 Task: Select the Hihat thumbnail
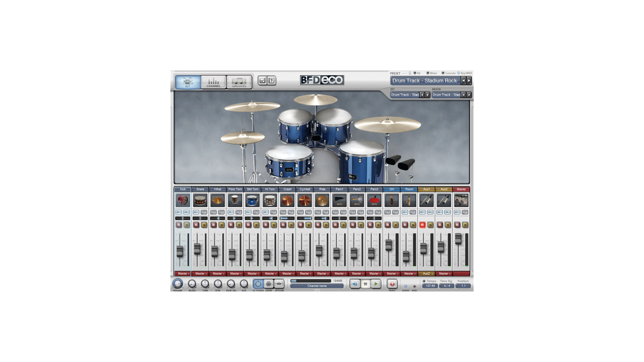pyautogui.click(x=217, y=200)
